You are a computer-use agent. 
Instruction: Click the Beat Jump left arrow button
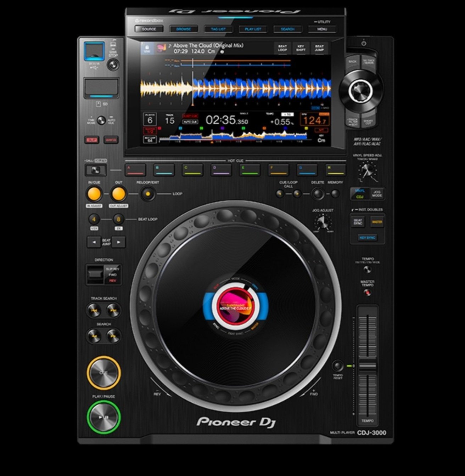94,242
